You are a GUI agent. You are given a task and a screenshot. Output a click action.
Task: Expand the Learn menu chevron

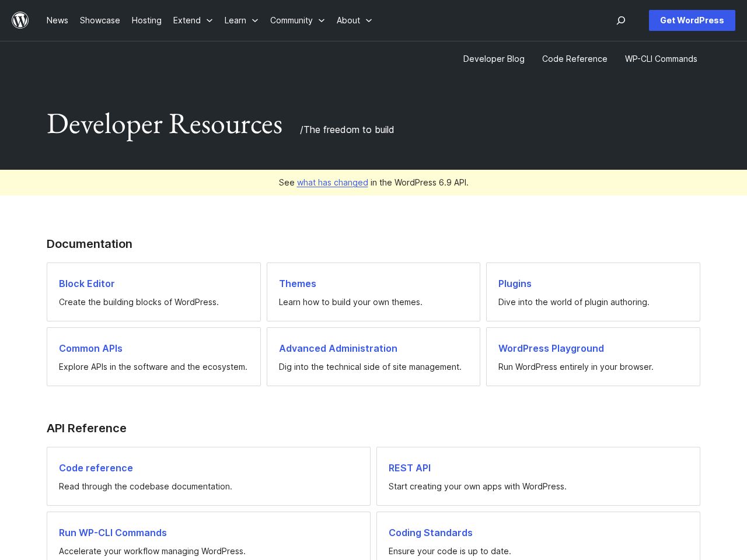point(255,20)
